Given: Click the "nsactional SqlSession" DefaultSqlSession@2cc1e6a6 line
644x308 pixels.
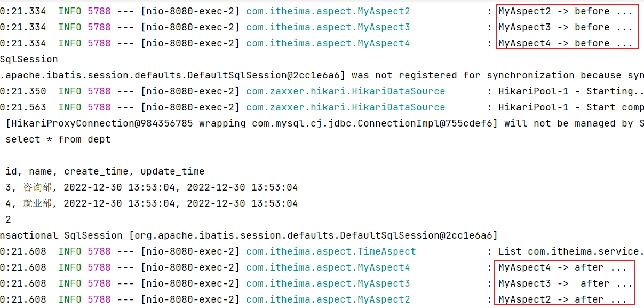Looking at the screenshot, I should 249,235.
